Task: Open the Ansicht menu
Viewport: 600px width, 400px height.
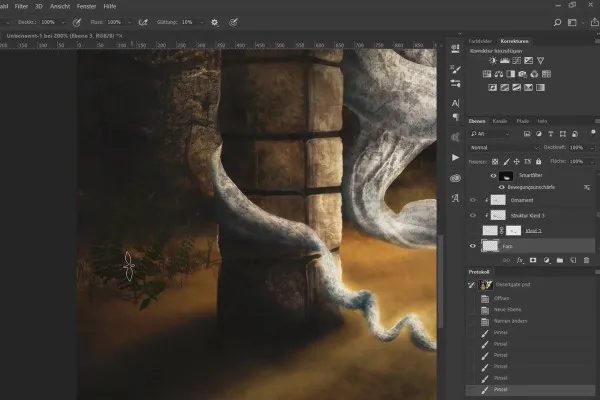Action: [60, 6]
